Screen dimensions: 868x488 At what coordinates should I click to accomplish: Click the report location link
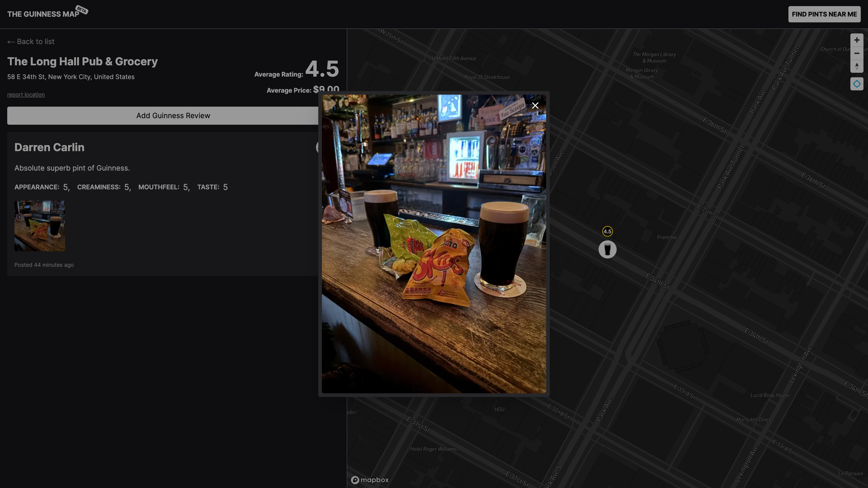[26, 95]
